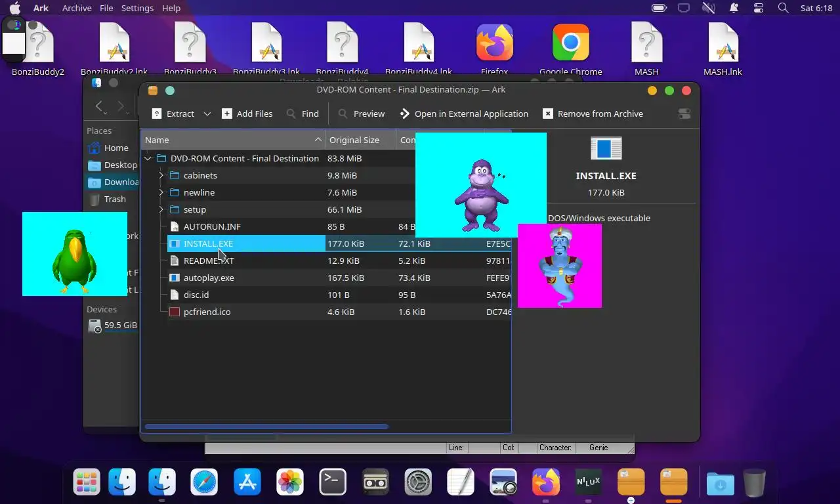Click the disc.id file icon
Image resolution: width=840 pixels, height=504 pixels.
(175, 295)
